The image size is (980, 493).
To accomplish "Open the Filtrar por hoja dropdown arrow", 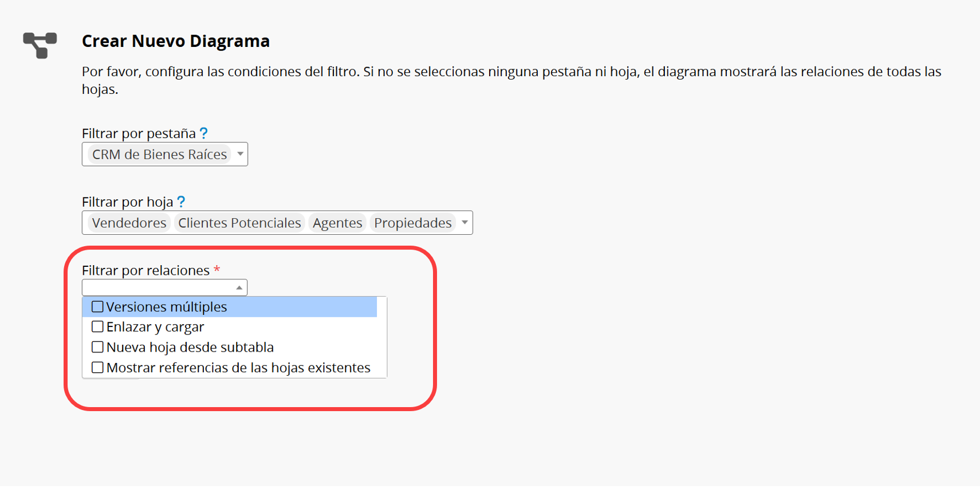I will click(465, 223).
